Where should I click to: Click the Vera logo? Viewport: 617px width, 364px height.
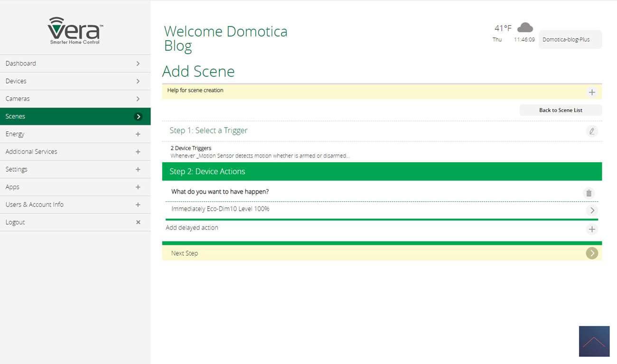click(x=75, y=30)
